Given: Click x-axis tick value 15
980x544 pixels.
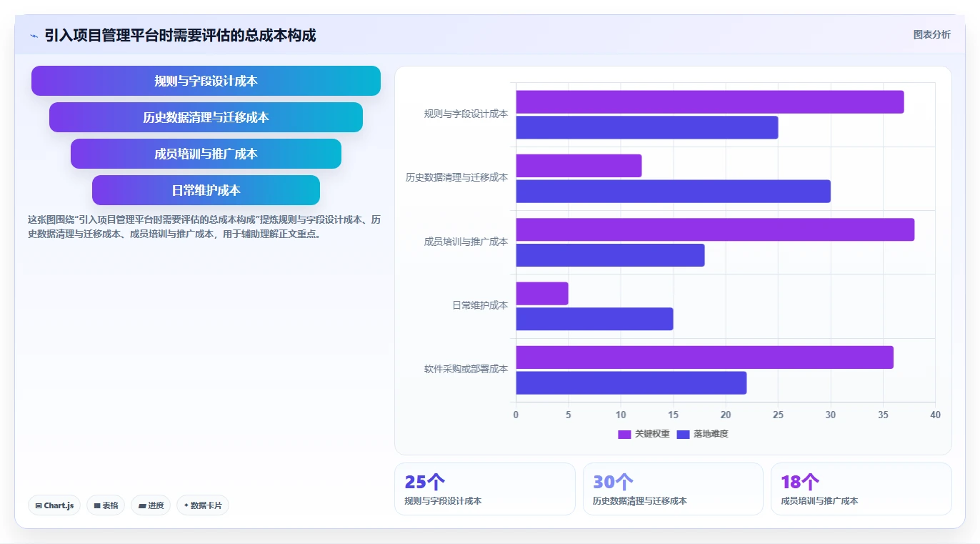Looking at the screenshot, I should (674, 415).
